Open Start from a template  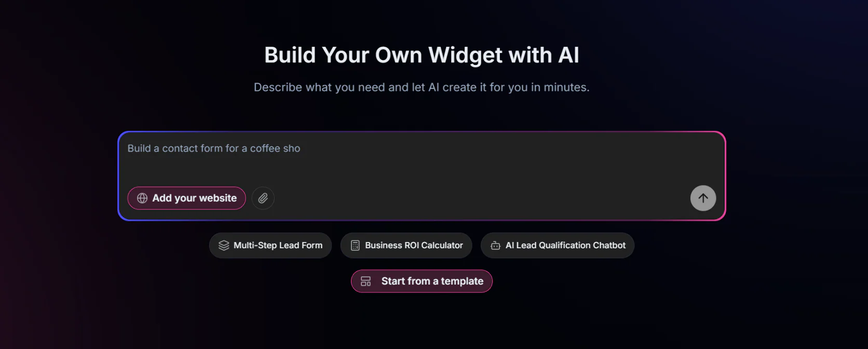pyautogui.click(x=422, y=281)
